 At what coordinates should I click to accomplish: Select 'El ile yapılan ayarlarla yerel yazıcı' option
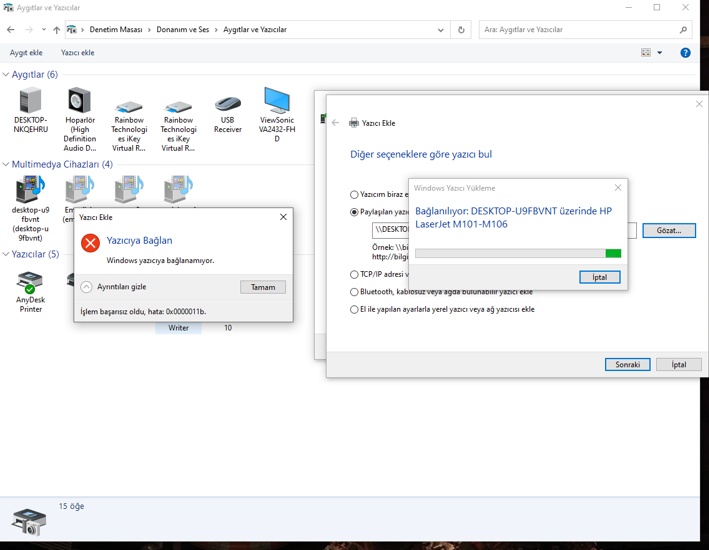point(354,310)
